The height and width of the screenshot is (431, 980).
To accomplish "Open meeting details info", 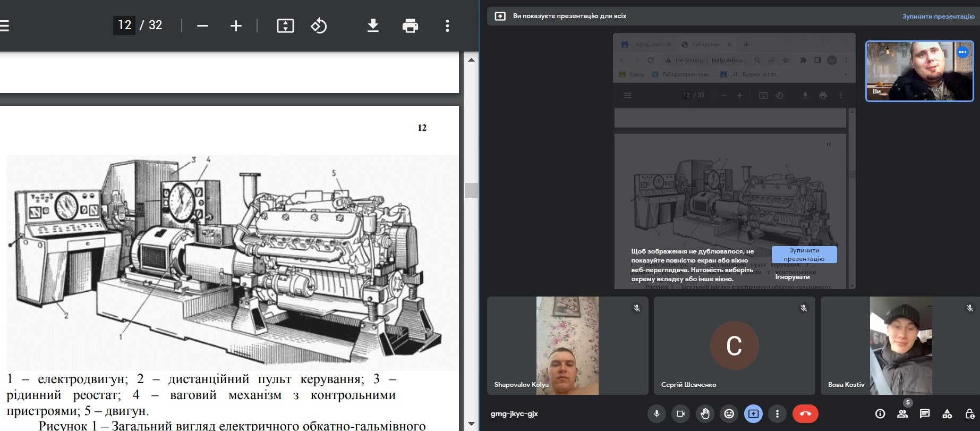I will pyautogui.click(x=880, y=413).
